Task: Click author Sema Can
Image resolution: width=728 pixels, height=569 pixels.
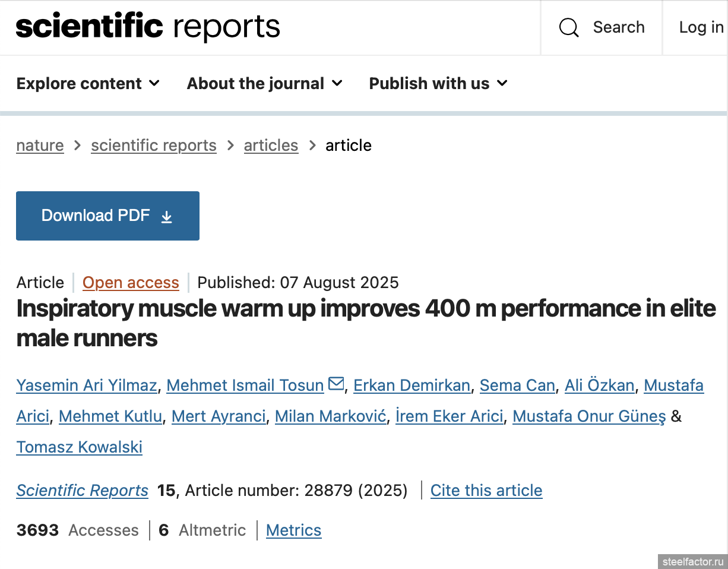Action: (517, 385)
